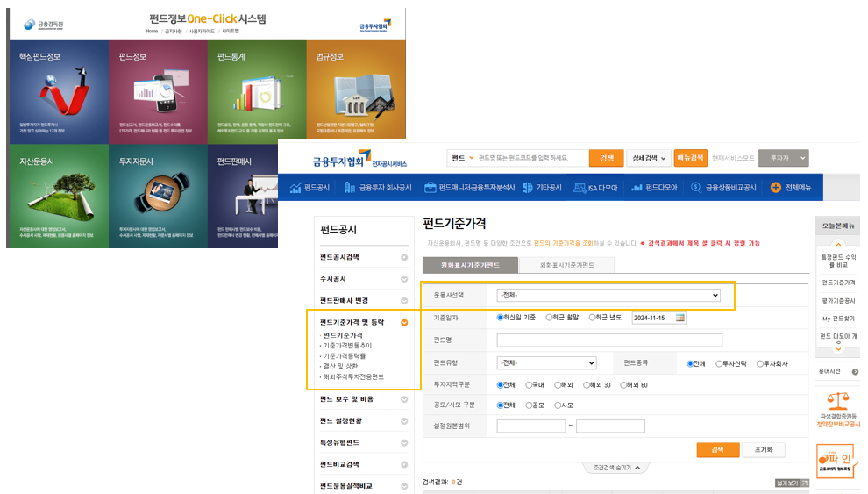
Task: Open the 펀드유형 dropdown
Action: click(x=546, y=362)
